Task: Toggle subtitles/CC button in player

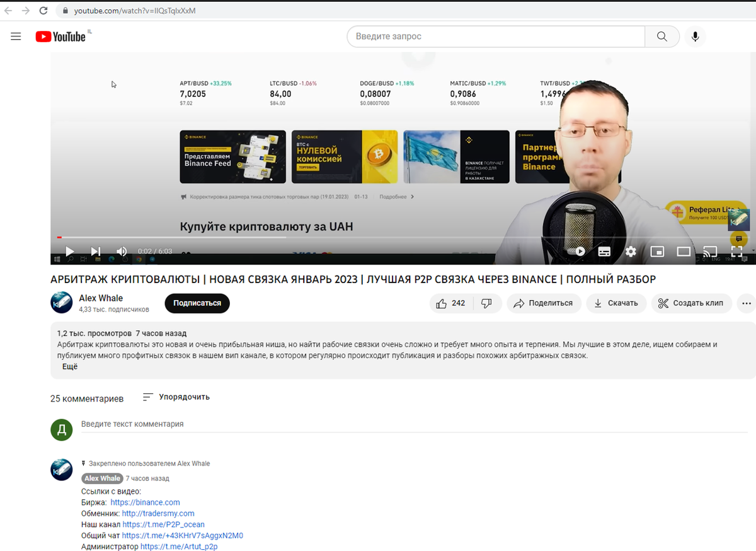Action: (x=604, y=252)
